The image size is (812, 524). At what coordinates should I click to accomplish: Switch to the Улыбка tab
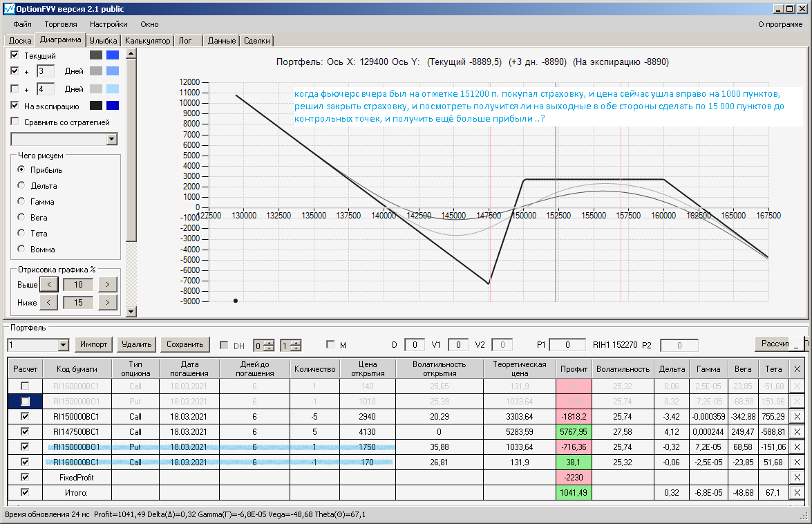click(103, 40)
